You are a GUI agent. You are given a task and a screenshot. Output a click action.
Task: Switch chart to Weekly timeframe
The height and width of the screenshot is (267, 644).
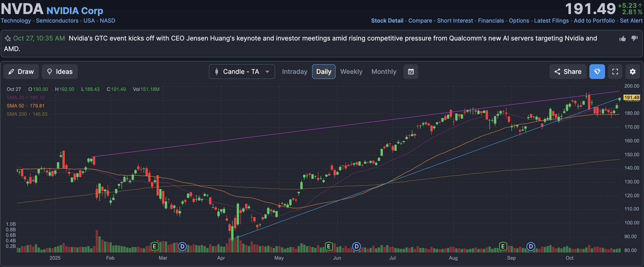351,72
